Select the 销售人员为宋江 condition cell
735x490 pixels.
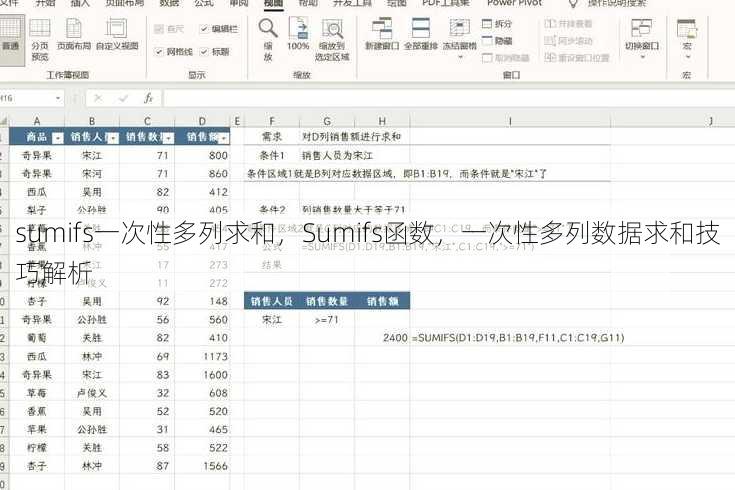[x=337, y=155]
